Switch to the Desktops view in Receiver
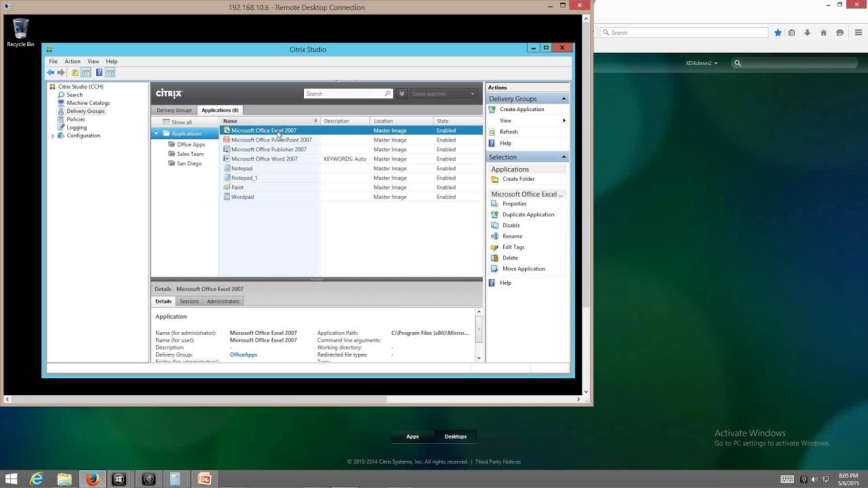 tap(456, 436)
